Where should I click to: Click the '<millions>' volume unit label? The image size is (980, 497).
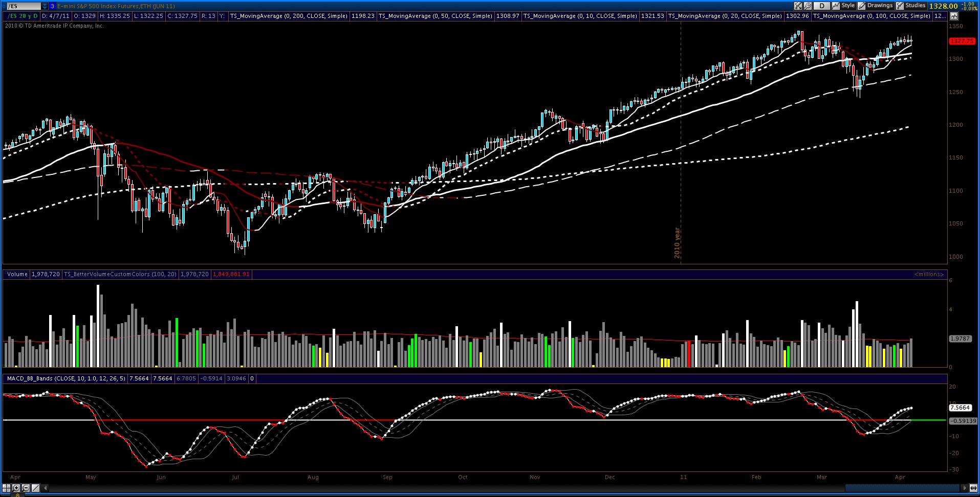click(x=929, y=275)
